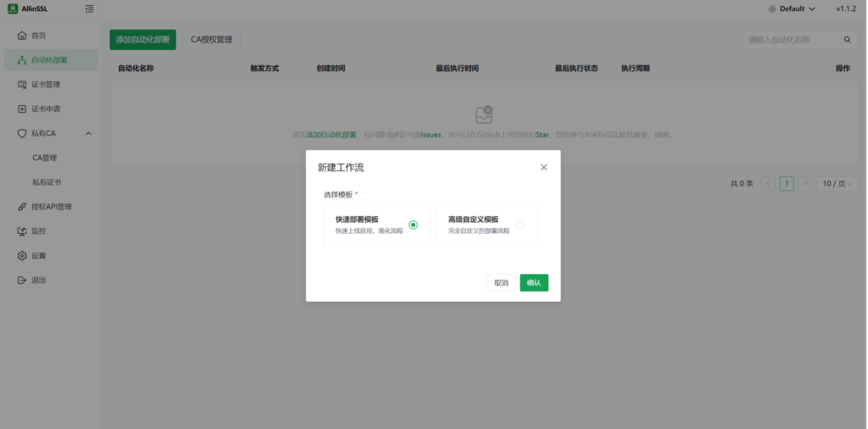Go to previous page arrow
868x429 pixels.
pos(768,184)
